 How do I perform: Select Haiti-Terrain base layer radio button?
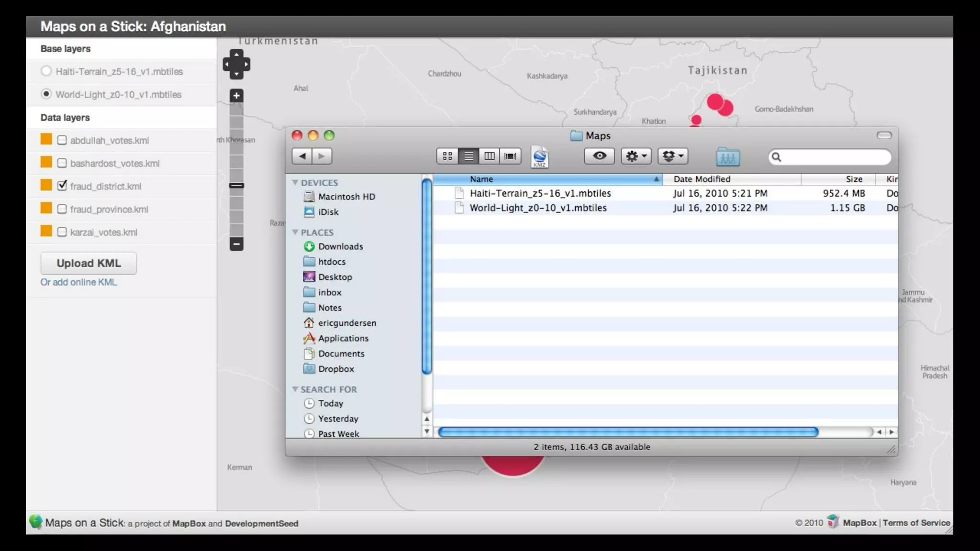(46, 71)
